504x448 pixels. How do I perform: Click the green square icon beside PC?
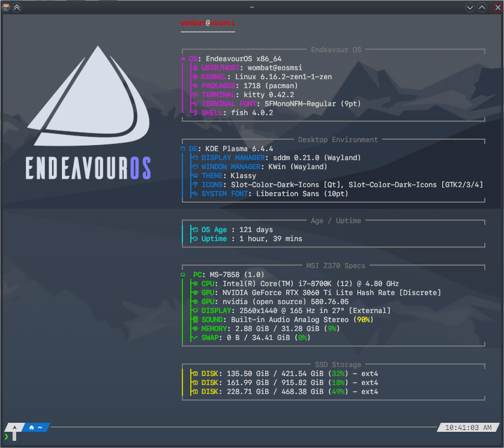(183, 275)
